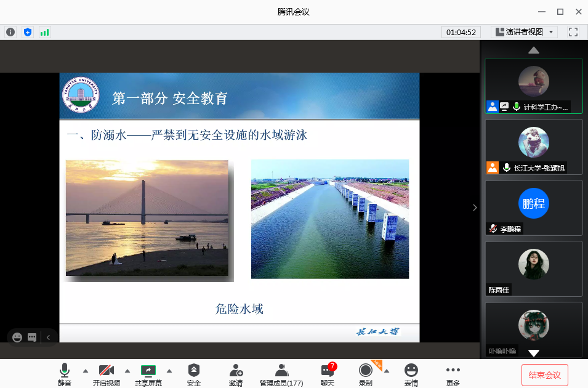Open 聊天 chat with 7 unread
This screenshot has height=388, width=588.
click(328, 370)
